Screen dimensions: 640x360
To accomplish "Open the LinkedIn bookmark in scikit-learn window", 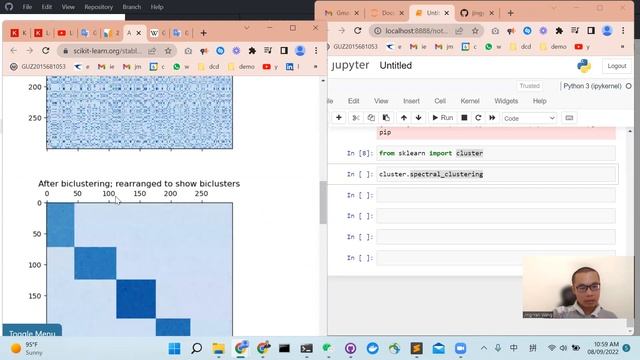I will [293, 67].
